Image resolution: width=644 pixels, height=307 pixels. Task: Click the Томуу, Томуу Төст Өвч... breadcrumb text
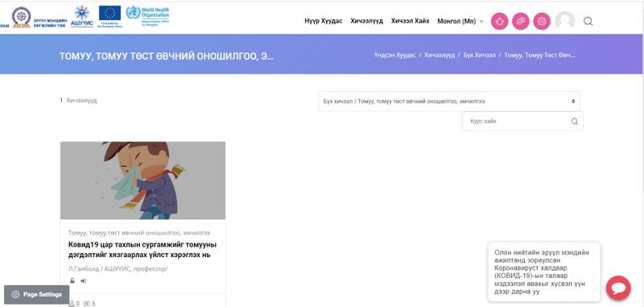(x=539, y=55)
